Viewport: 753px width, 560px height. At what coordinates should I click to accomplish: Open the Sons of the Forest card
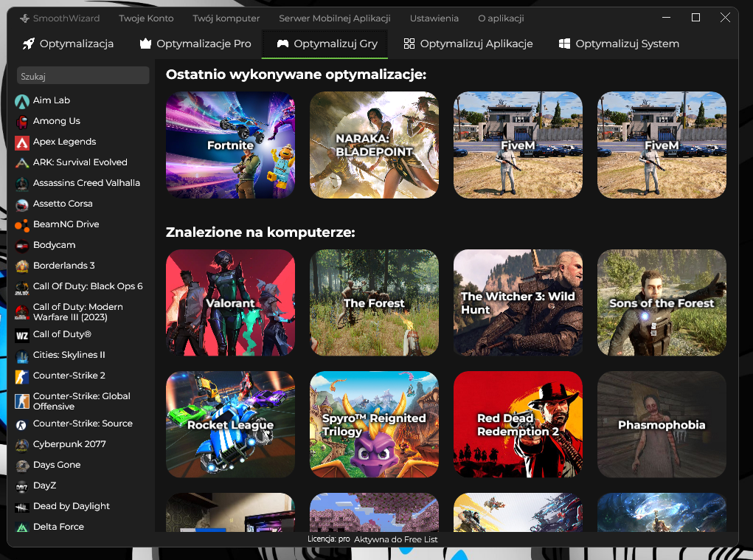(662, 303)
